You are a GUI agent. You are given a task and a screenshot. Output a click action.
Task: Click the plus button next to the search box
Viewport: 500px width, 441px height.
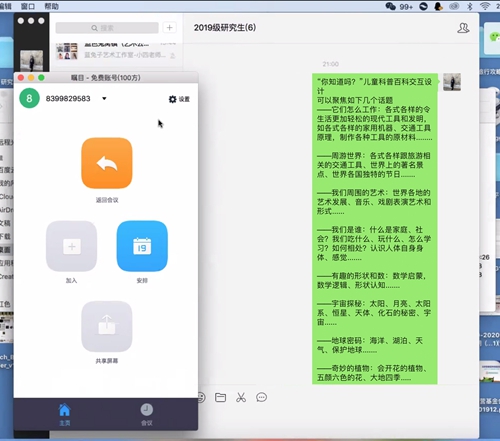pyautogui.click(x=169, y=28)
